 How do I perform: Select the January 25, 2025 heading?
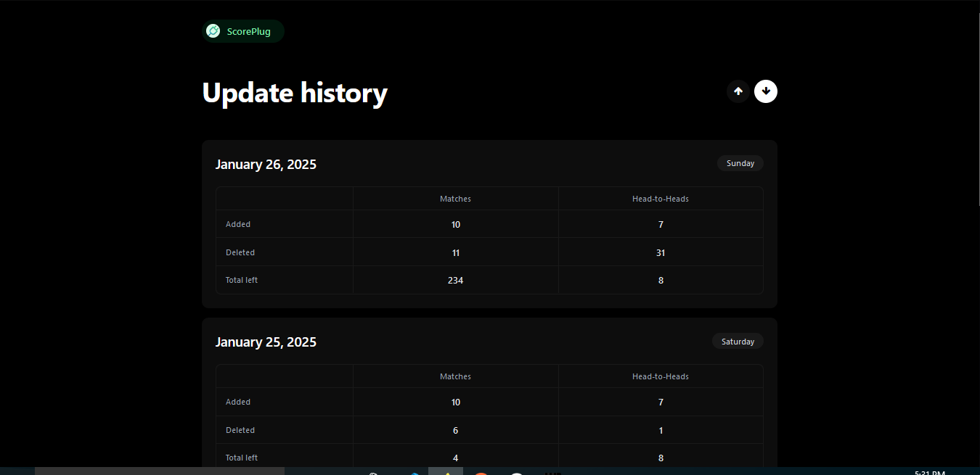(266, 342)
